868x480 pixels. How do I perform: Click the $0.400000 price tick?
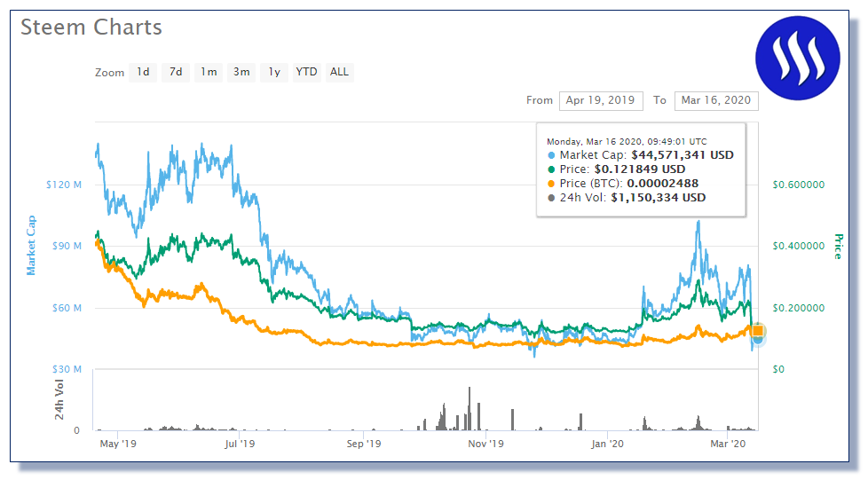[798, 246]
